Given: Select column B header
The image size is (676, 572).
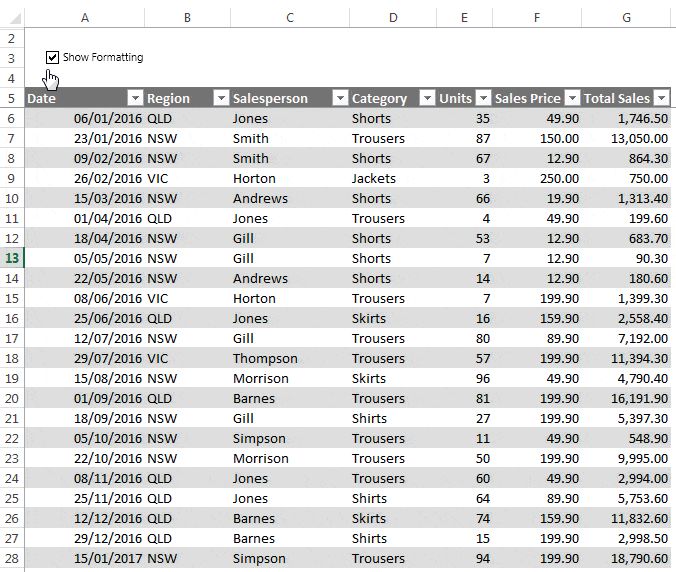Looking at the screenshot, I should tap(187, 18).
